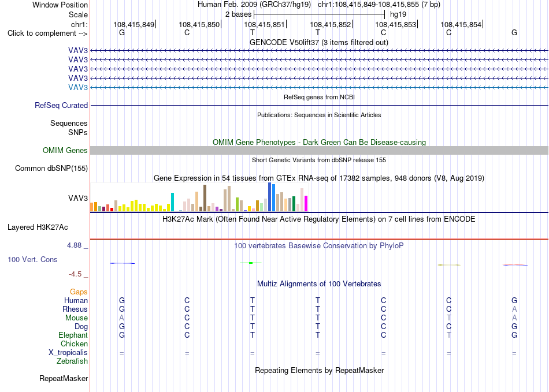Click the 'Gaps' label in Multiz track
This screenshot has width=549, height=392.
pos(79,292)
